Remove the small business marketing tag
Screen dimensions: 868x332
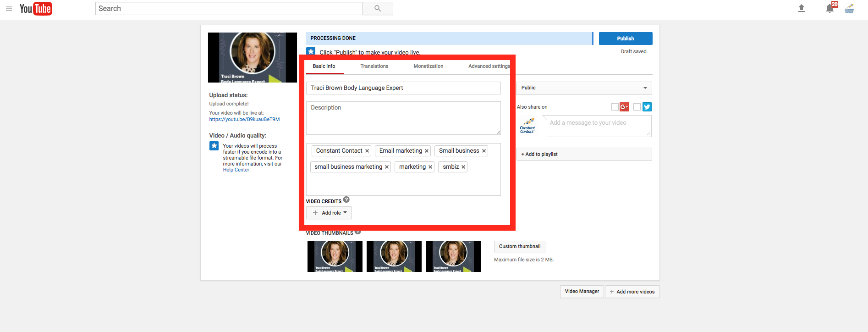[x=387, y=167]
